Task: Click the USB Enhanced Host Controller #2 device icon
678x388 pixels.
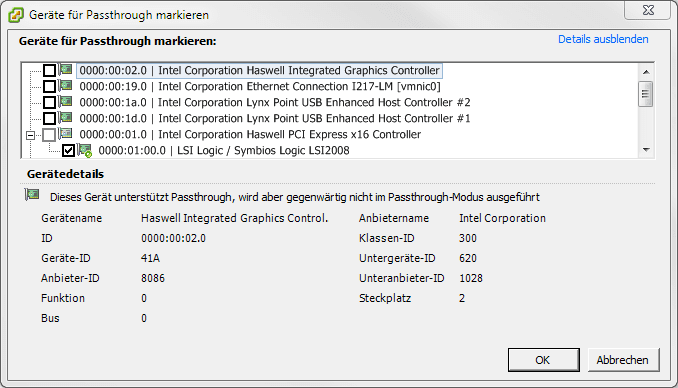Action: pos(66,101)
